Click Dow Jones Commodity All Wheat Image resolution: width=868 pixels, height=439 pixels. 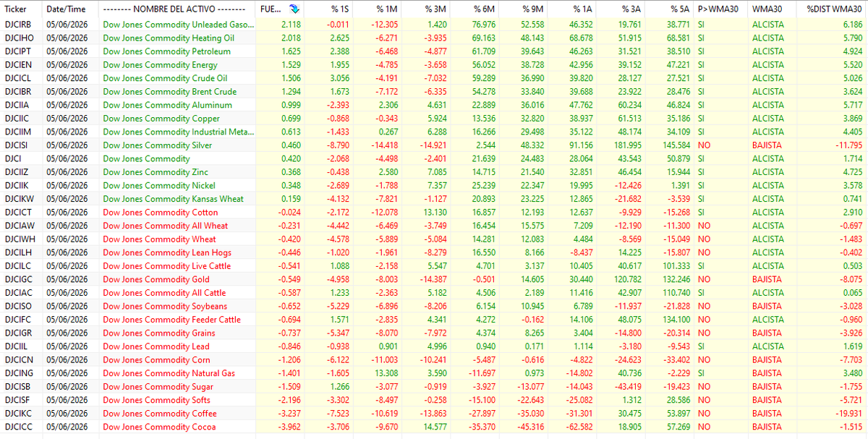point(165,226)
